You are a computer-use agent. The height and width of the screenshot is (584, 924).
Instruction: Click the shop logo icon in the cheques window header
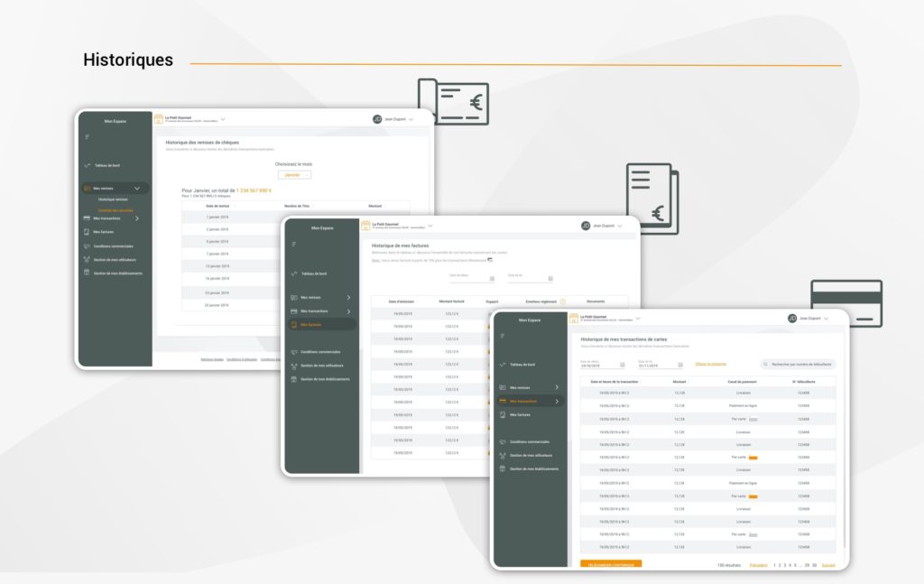tap(159, 119)
